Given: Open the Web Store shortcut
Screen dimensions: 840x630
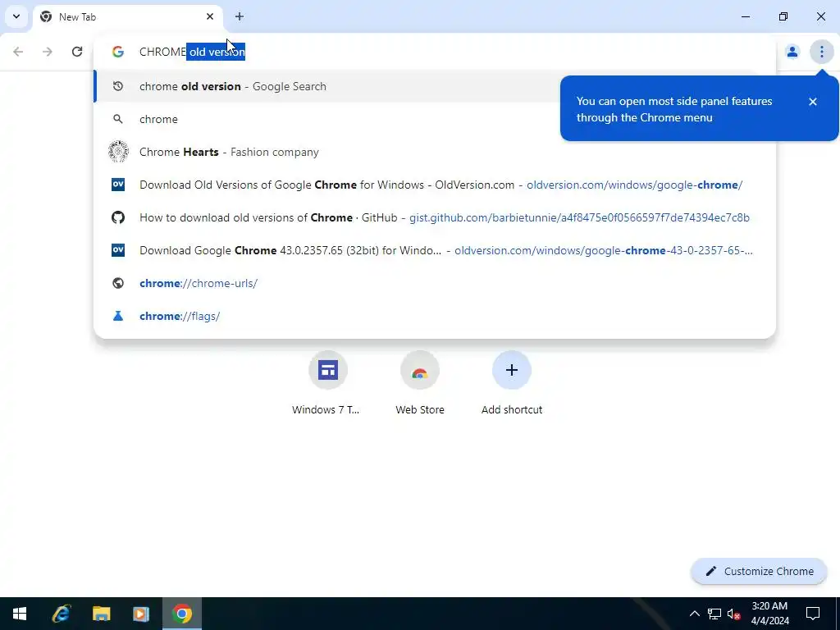Looking at the screenshot, I should coord(420,370).
